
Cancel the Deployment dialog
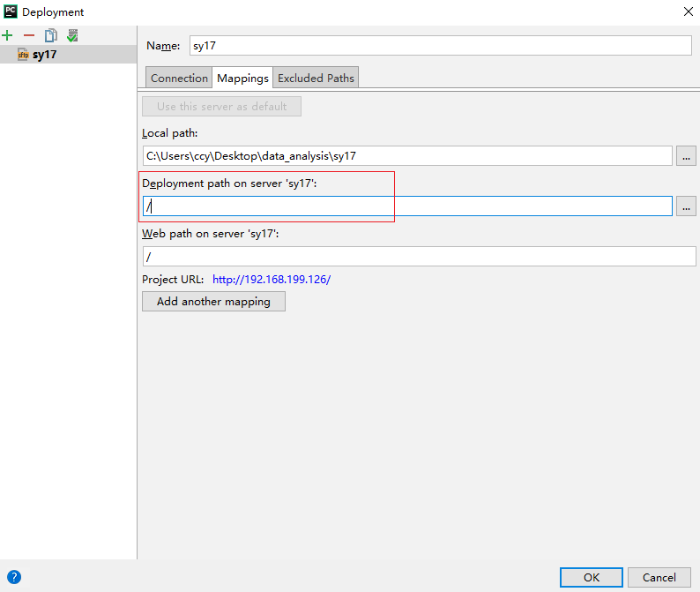pyautogui.click(x=659, y=577)
